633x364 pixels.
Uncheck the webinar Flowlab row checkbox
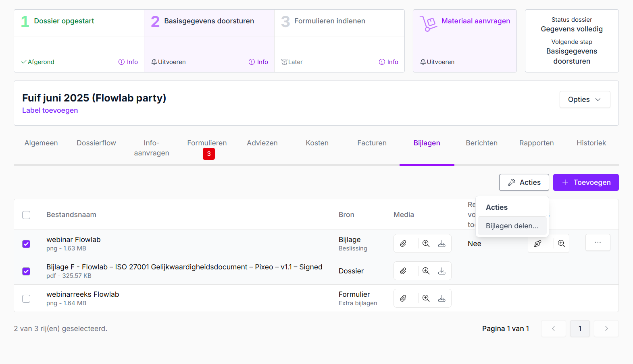tap(26, 244)
